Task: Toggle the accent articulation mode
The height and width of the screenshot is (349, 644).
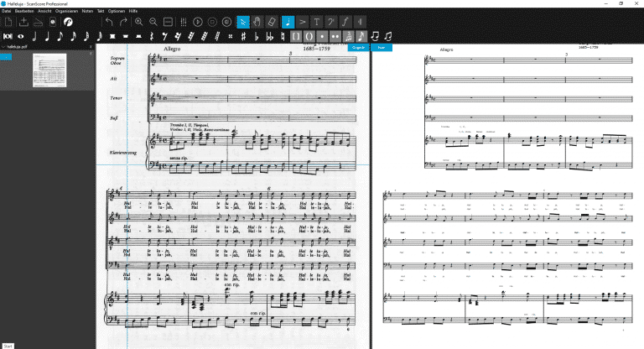Action: pyautogui.click(x=302, y=22)
